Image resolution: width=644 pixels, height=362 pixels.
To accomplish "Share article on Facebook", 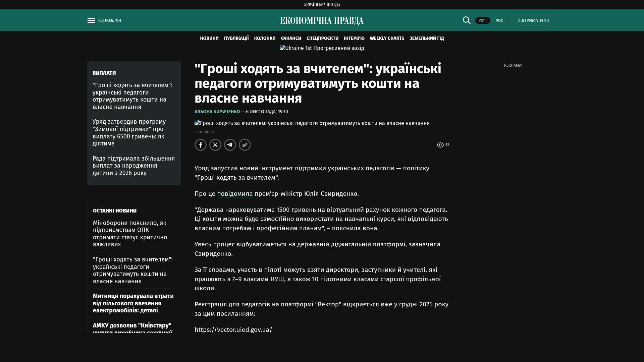I will pos(201,145).
